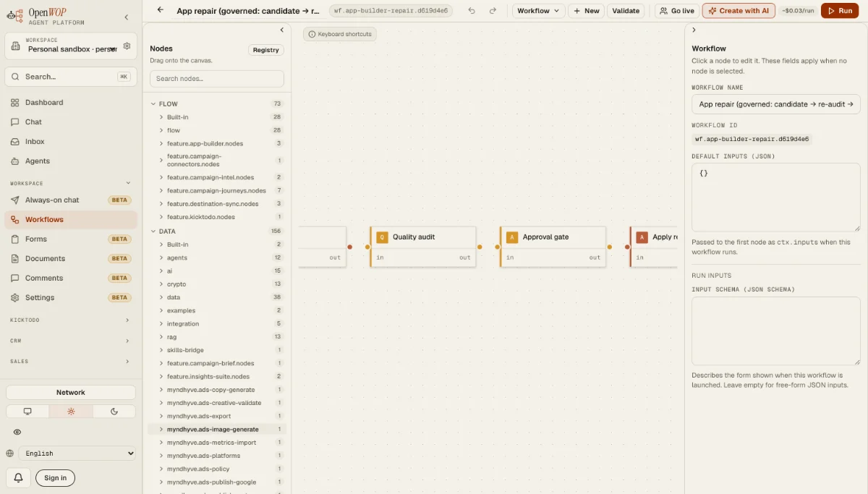
Task: Click the Search nodes input field
Action: pos(217,79)
